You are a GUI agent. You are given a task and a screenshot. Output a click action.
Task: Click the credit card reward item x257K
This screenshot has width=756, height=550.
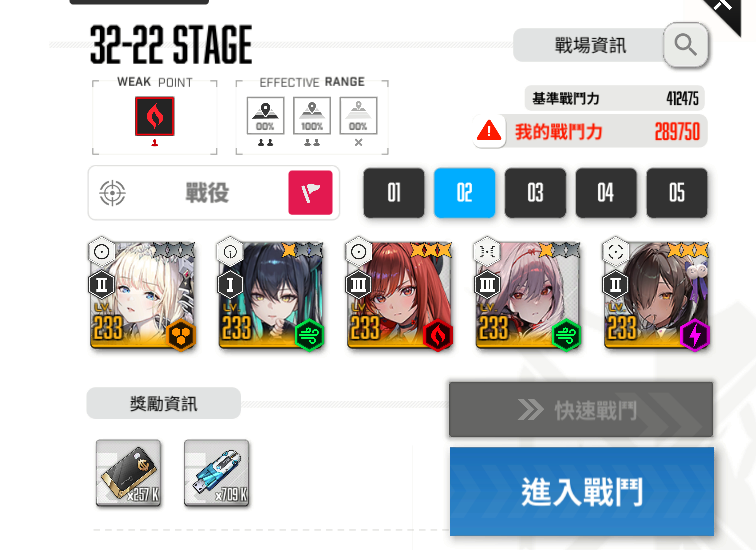[x=128, y=473]
